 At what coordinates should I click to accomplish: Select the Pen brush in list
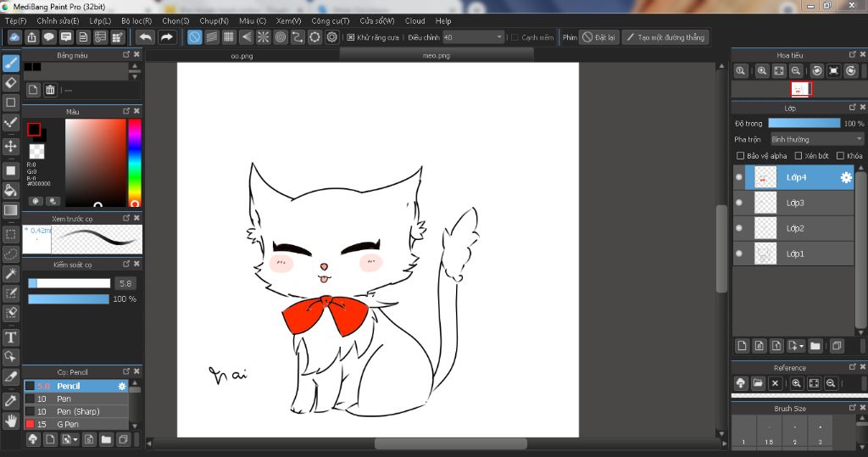[x=75, y=398]
